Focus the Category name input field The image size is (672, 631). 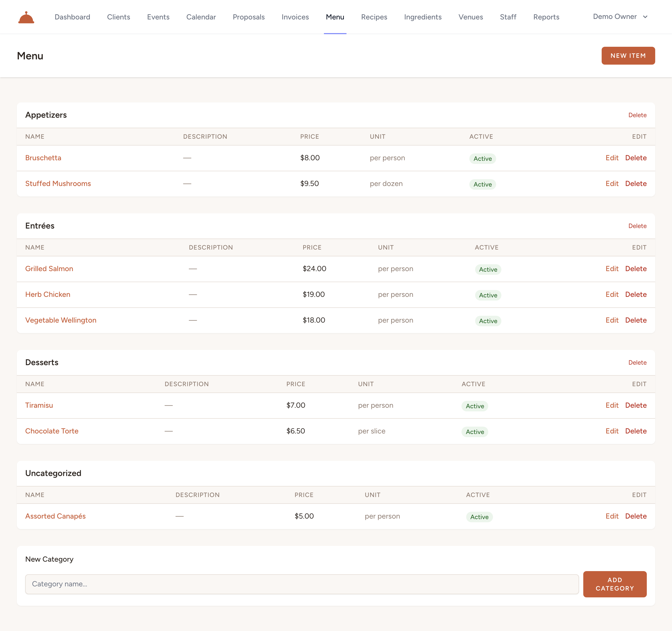pos(302,584)
